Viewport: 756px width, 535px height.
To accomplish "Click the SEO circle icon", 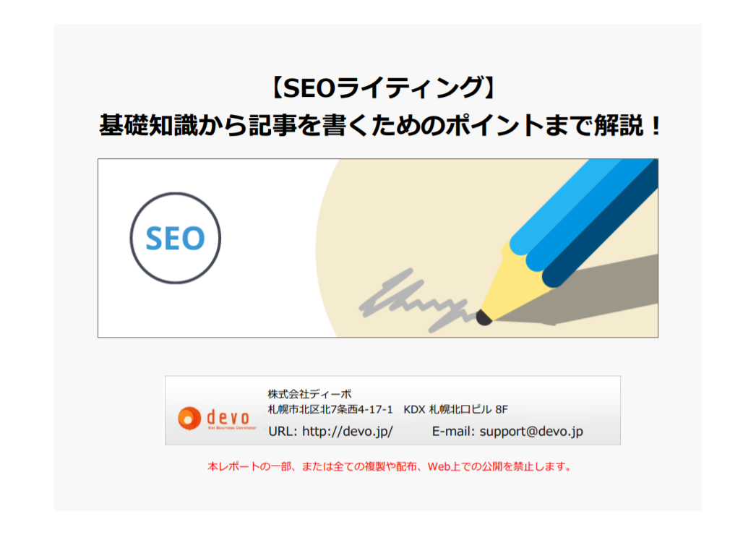I will click(x=175, y=238).
